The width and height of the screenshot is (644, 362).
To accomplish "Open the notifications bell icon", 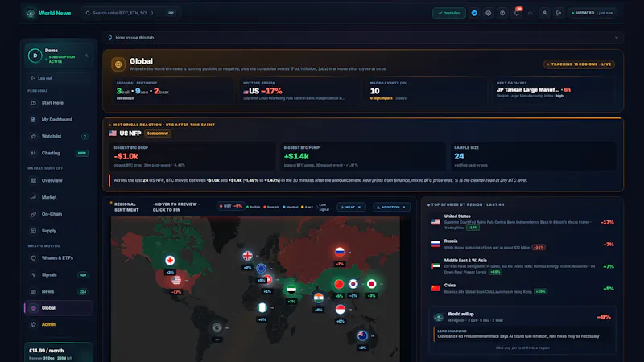I will tap(517, 13).
